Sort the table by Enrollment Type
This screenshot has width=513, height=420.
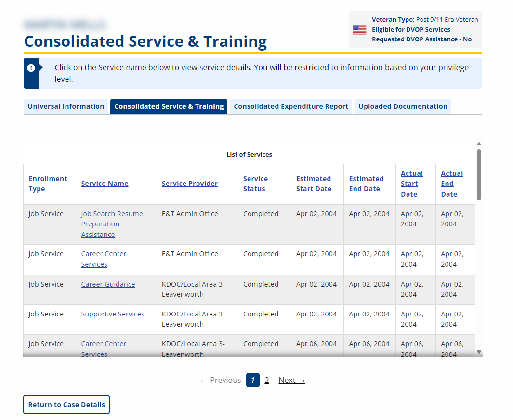point(48,184)
